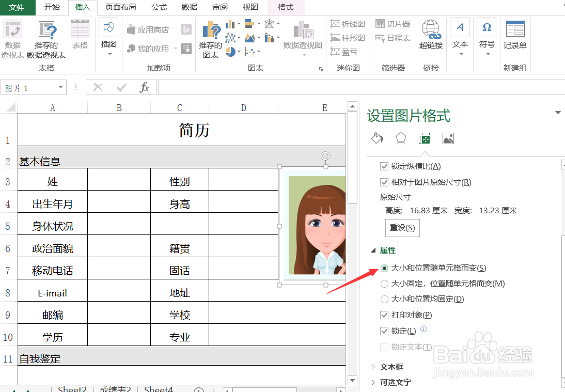
Task: Toggle Relative to original picture size checkbox
Action: (384, 182)
